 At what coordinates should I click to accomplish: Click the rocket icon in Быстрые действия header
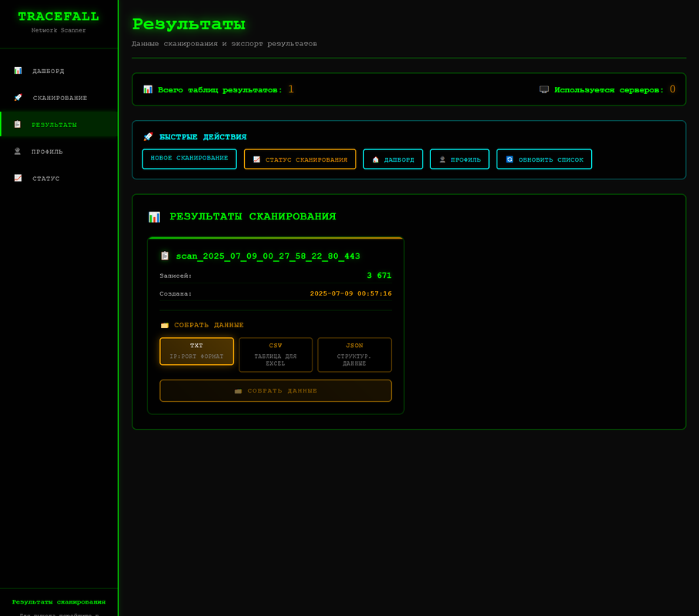148,136
